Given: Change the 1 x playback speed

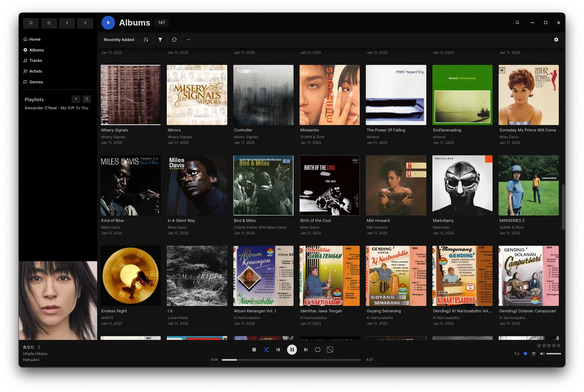Looking at the screenshot, I should (517, 354).
